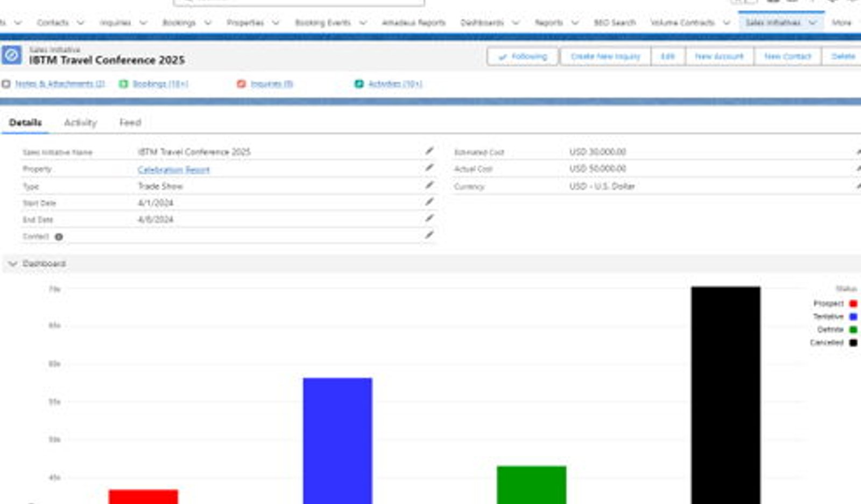Screen dimensions: 861x504
Task: Open the Booking Events tab dropdown chevron
Action: click(x=363, y=23)
